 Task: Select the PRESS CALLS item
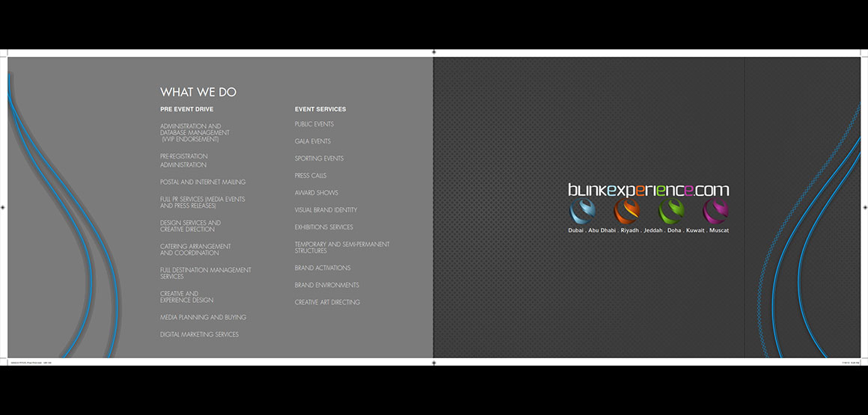coord(311,176)
